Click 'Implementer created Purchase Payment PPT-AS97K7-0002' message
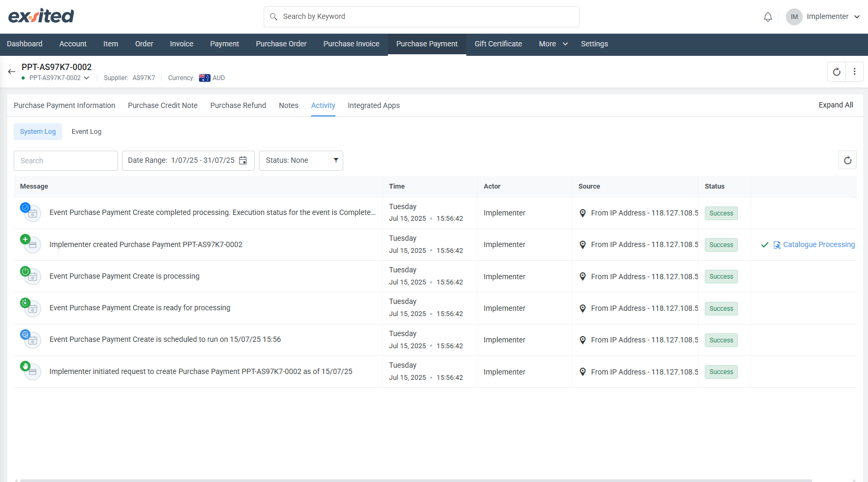Screen dimensions: 868x482 (146, 244)
